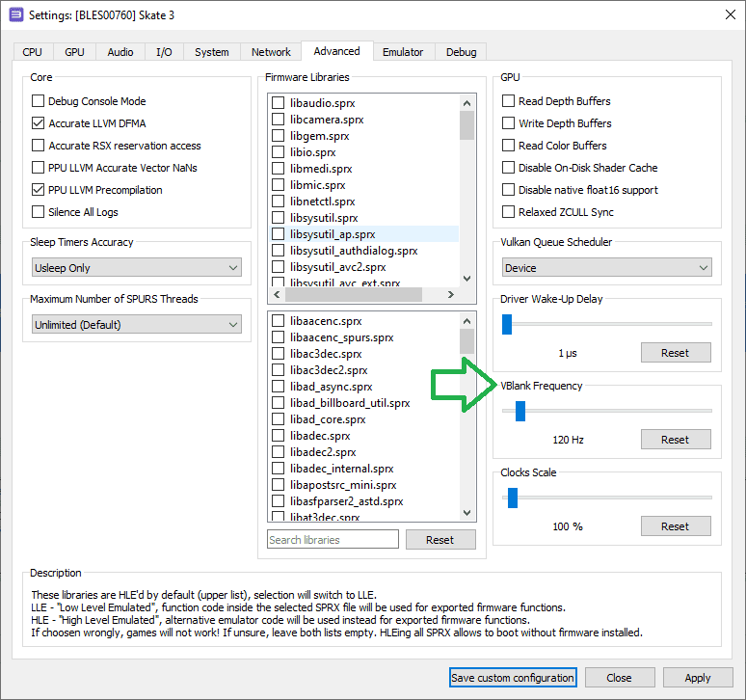The width and height of the screenshot is (746, 700).
Task: Open the Audio tab
Action: [x=120, y=52]
